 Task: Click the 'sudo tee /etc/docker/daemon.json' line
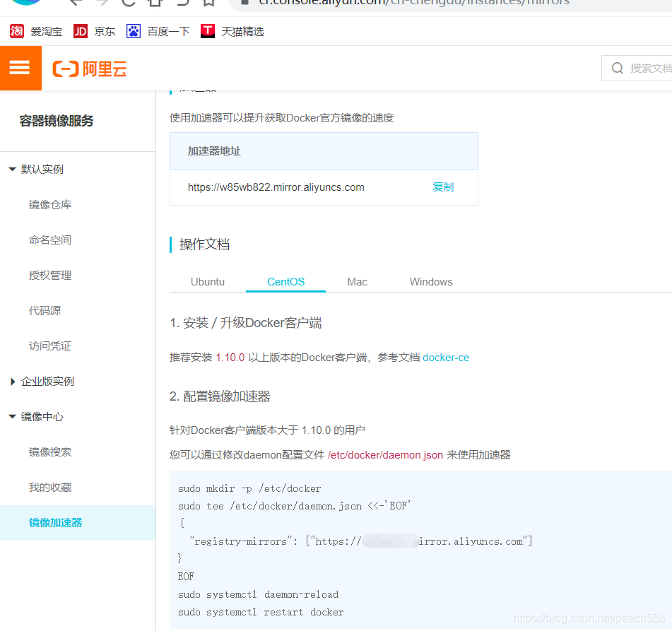(295, 506)
